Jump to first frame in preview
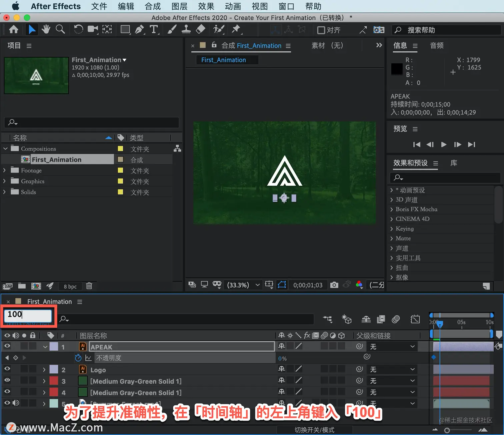 pyautogui.click(x=417, y=144)
